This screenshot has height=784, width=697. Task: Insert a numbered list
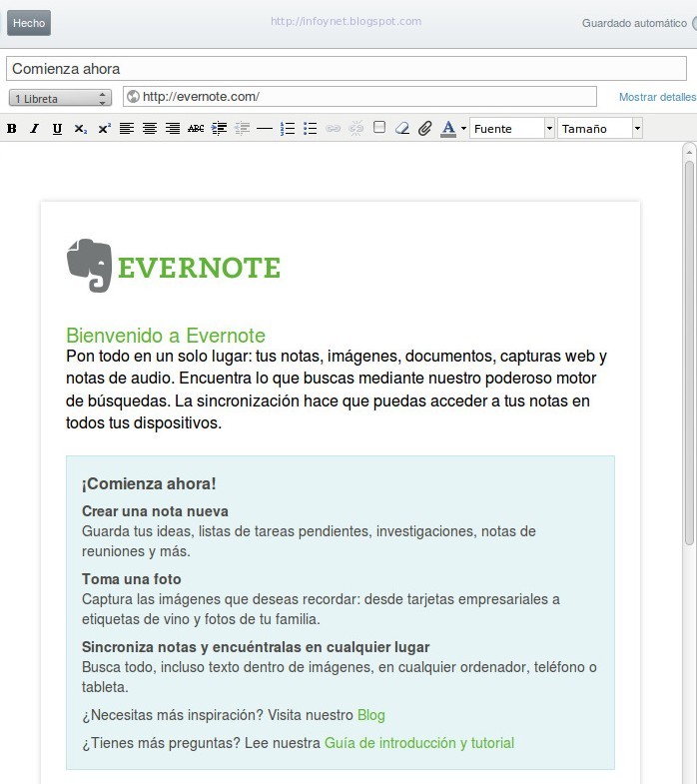(288, 129)
